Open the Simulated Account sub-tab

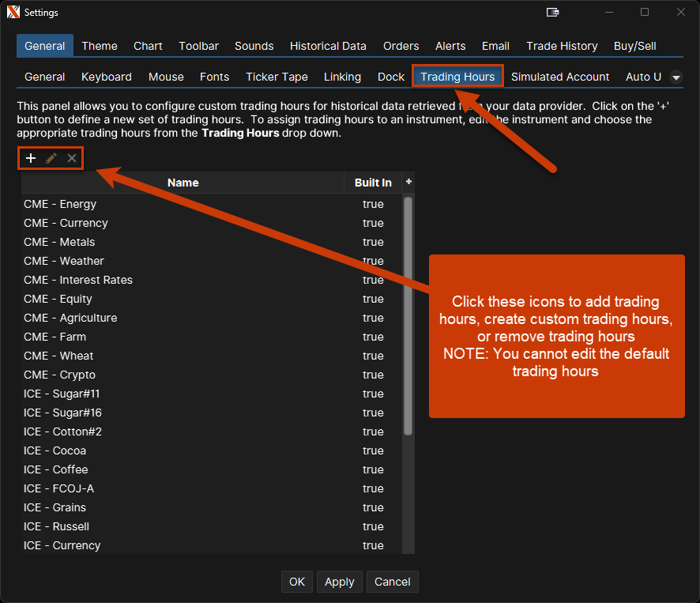click(x=560, y=77)
